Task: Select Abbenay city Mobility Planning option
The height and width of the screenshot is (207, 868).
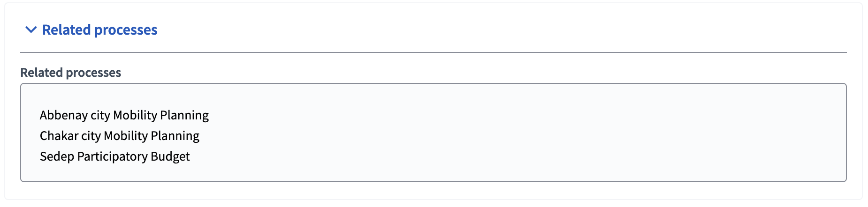Action: 124,115
